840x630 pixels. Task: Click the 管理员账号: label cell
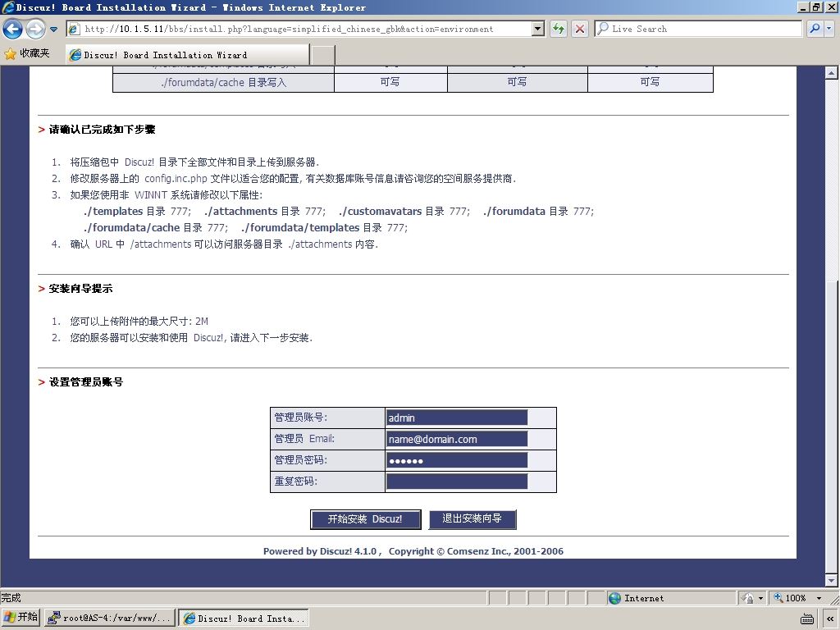(x=327, y=418)
